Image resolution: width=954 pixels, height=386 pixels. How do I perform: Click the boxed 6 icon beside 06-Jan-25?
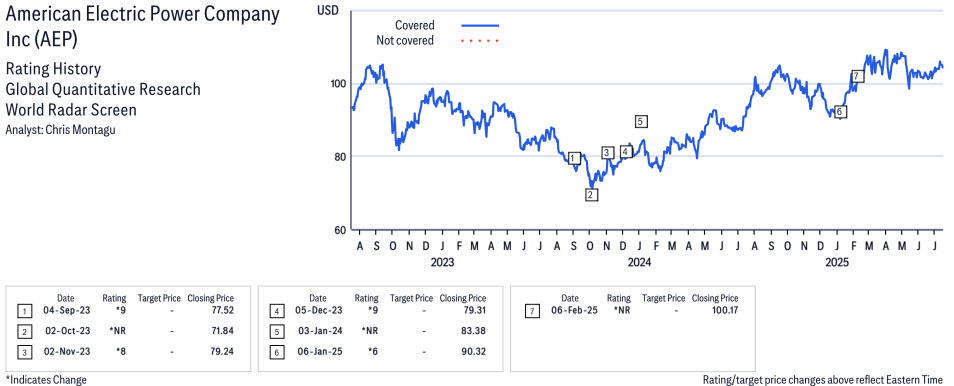[276, 353]
